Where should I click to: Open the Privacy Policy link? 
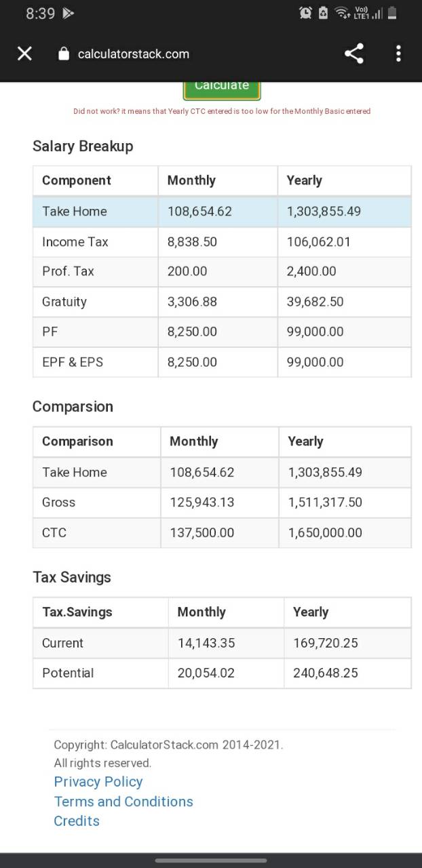[98, 782]
